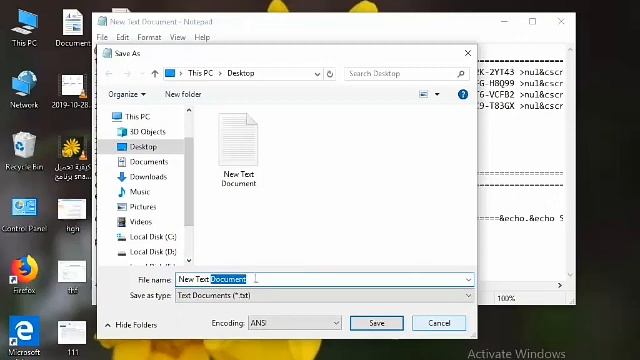The image size is (640, 360).
Task: Open the Notepad Help menu
Action: (202, 38)
